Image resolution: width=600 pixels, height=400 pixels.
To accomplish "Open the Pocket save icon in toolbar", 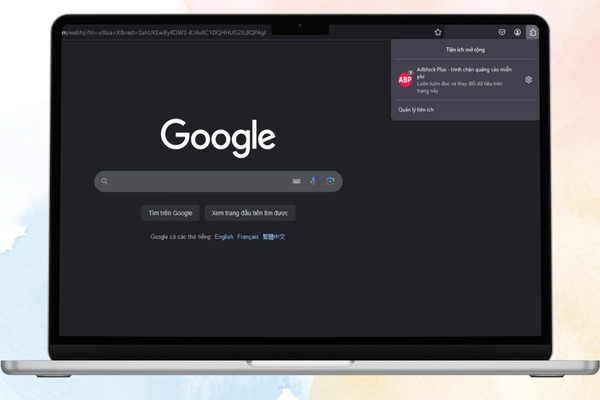I will [x=502, y=33].
